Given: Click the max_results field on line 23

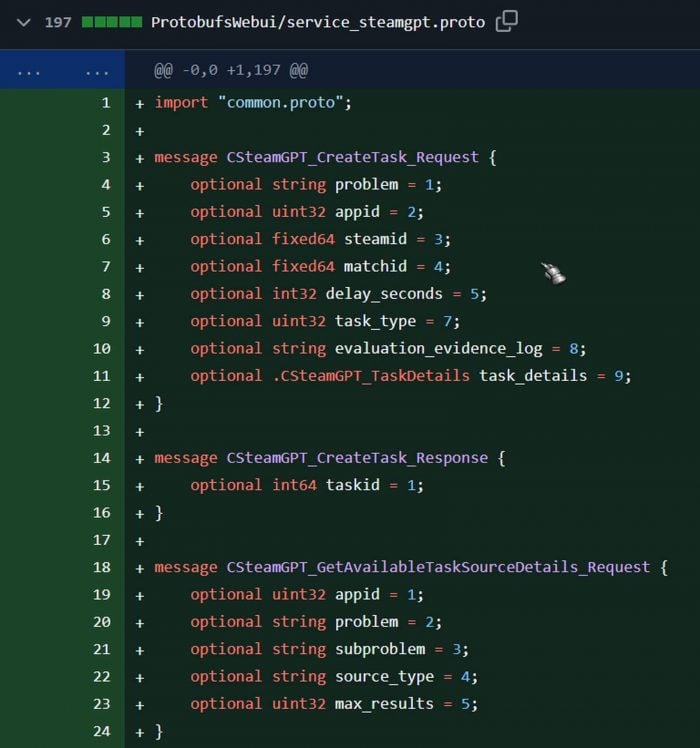Looking at the screenshot, I should (384, 704).
